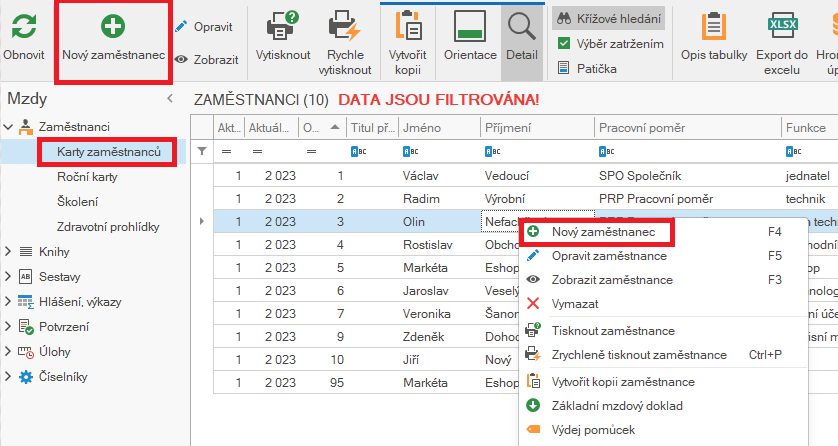
Task: Click the red X Vymazat icon
Action: tap(533, 303)
